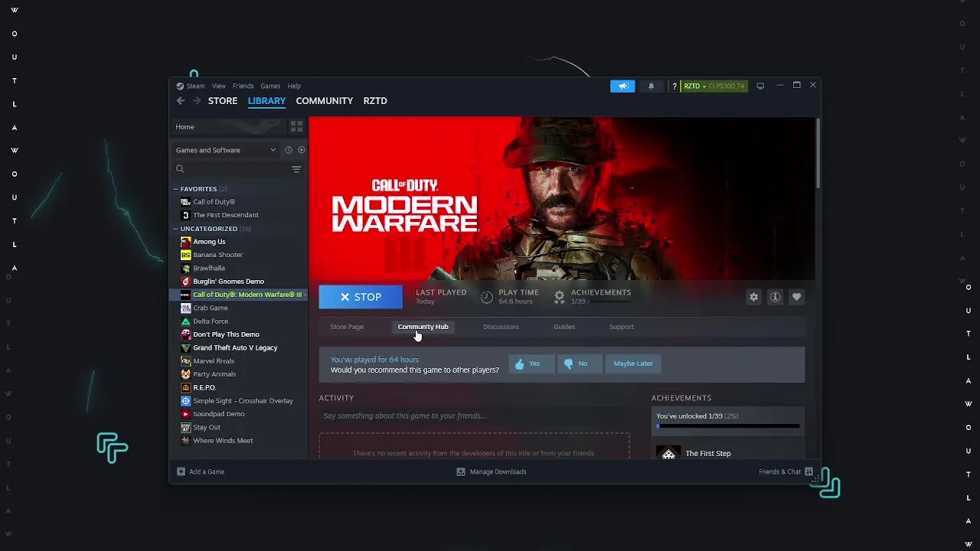Click the ready-to-play filter icon

302,150
